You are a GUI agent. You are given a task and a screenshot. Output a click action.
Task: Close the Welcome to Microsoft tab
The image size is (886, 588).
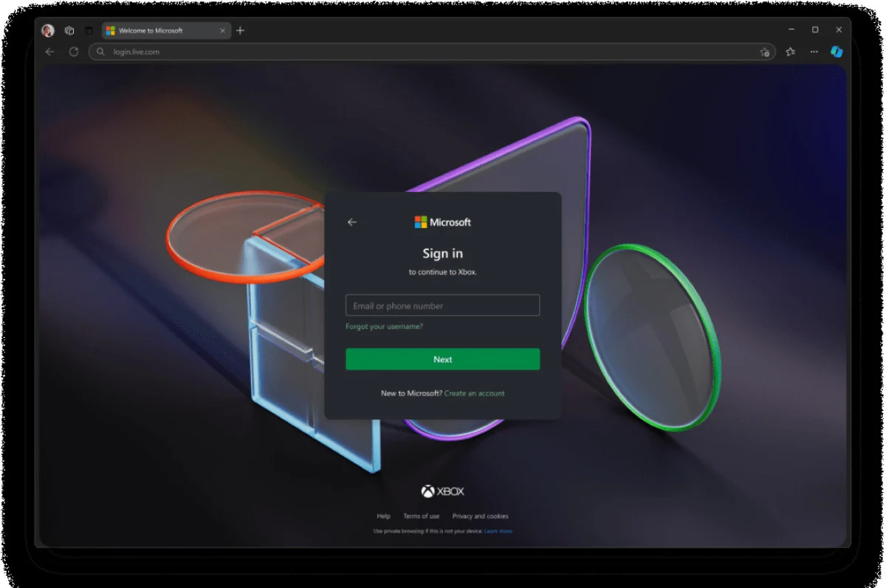point(222,30)
